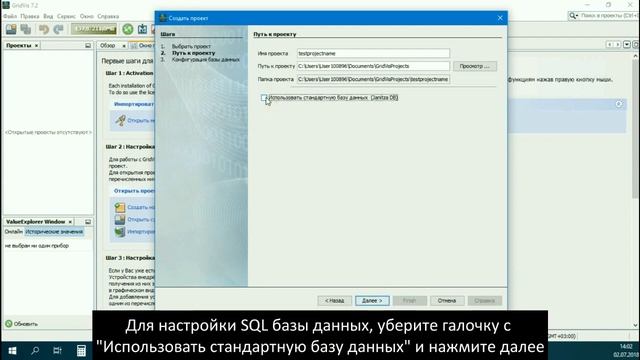Image resolution: width=640 pixels, height=360 pixels.
Task: Click the '< Назад' button in the wizard
Action: tap(334, 301)
